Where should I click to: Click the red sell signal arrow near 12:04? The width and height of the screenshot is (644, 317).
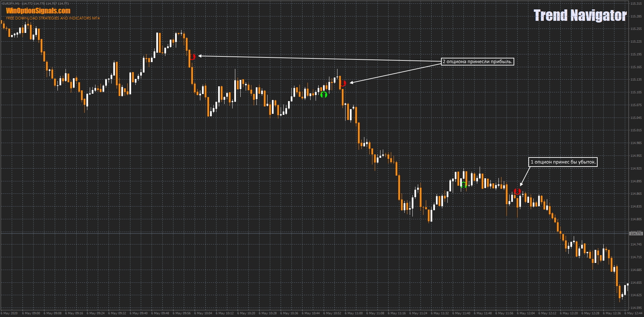pos(517,191)
